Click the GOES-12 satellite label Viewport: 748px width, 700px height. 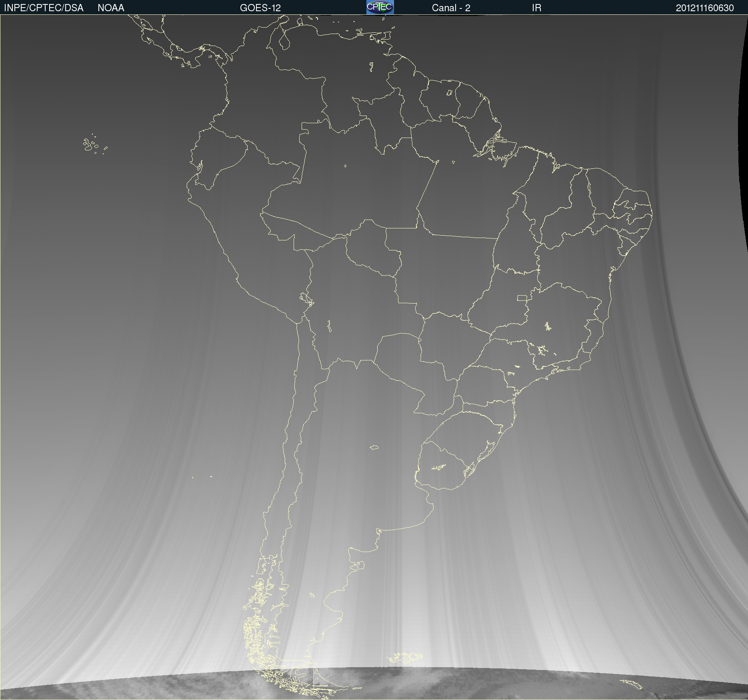(260, 8)
